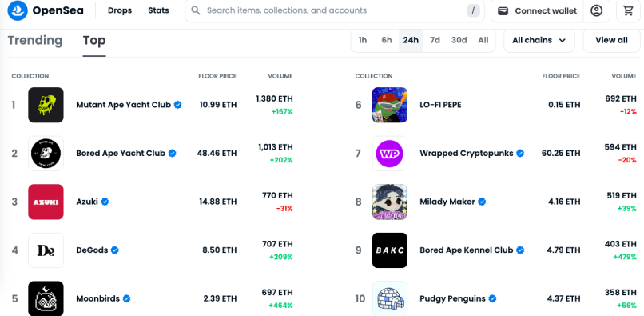
Task: Click the Azuki collection logo
Action: coord(46,202)
